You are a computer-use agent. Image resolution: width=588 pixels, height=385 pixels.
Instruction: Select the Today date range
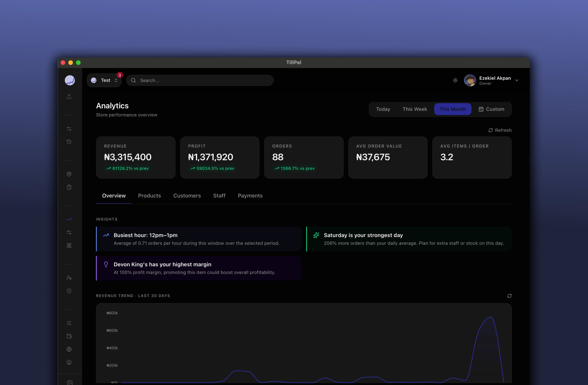click(x=383, y=109)
